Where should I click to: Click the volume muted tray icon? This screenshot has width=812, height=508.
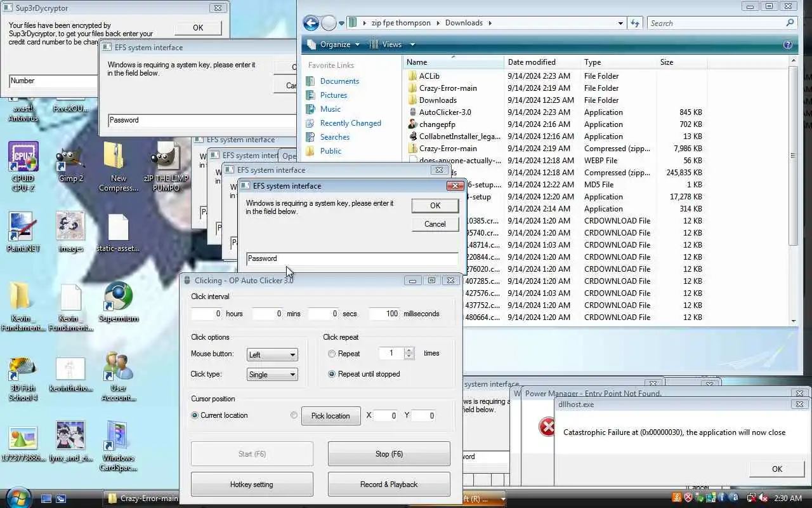coord(763,498)
